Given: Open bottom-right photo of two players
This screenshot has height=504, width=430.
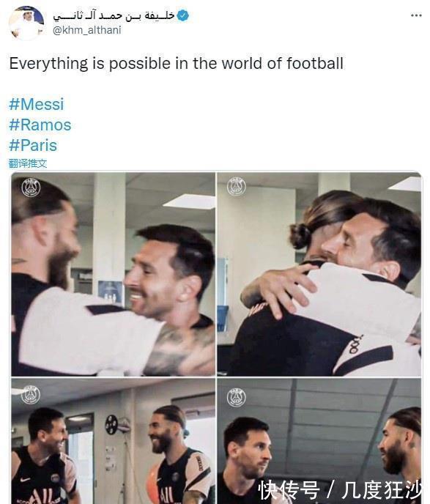Looking at the screenshot, I should pos(319,441).
